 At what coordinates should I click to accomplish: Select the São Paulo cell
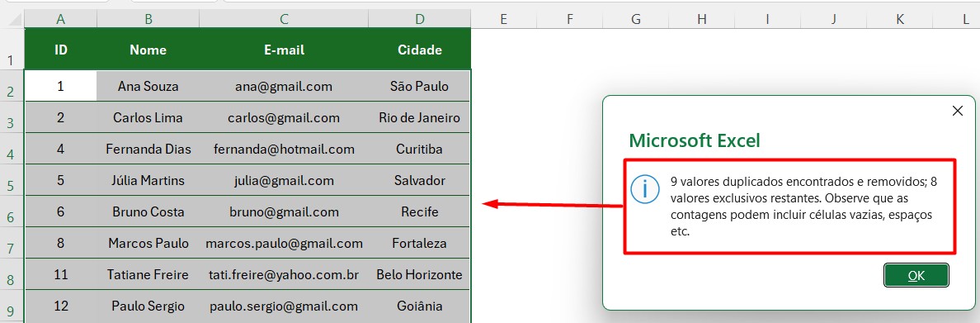click(419, 87)
